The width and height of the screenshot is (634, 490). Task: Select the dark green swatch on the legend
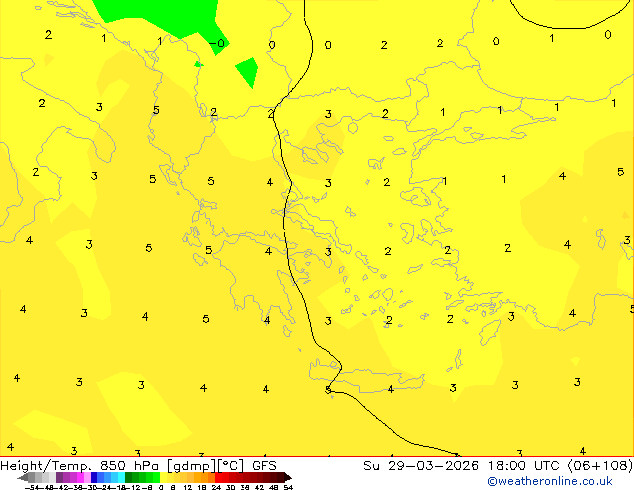[x=129, y=477]
